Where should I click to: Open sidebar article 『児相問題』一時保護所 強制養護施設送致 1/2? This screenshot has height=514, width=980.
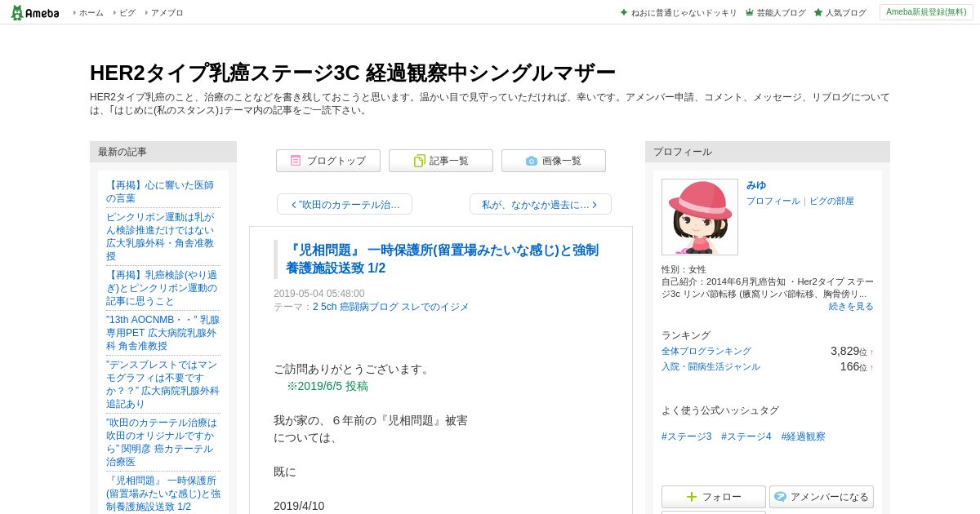(x=163, y=494)
